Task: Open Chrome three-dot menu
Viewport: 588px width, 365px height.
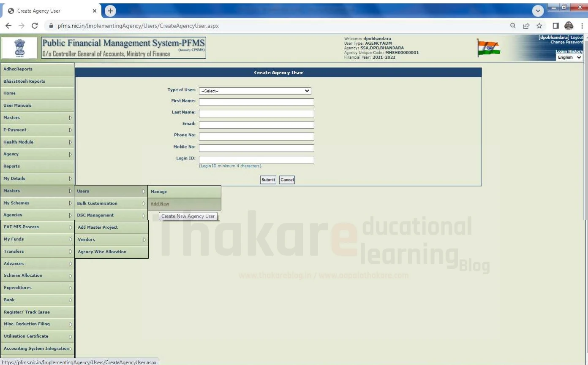Action: pyautogui.click(x=582, y=26)
